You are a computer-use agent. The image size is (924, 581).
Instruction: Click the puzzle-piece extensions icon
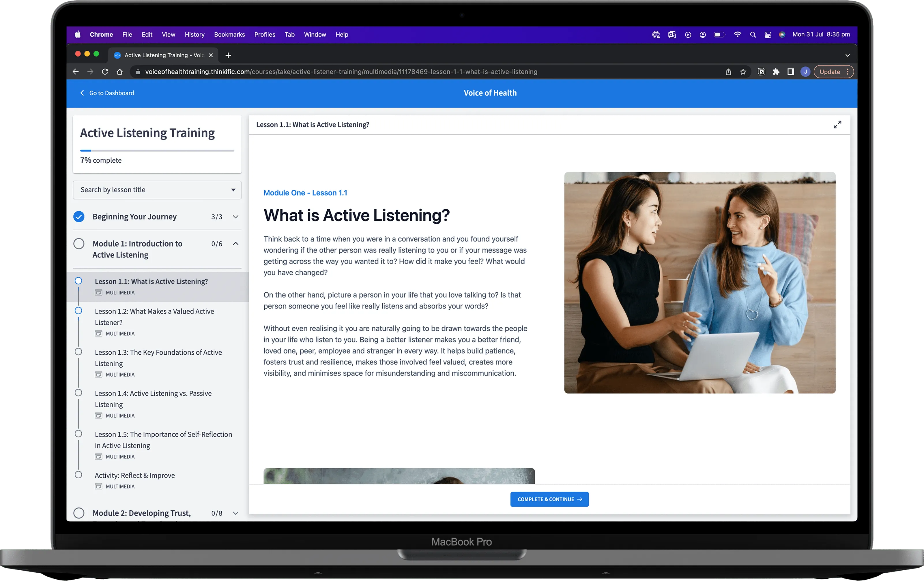(x=776, y=72)
